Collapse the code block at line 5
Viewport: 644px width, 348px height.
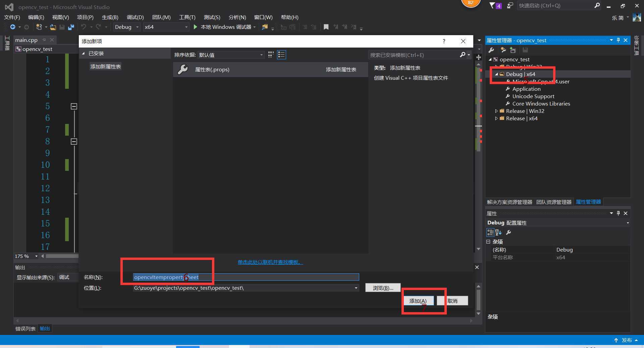pos(74,106)
